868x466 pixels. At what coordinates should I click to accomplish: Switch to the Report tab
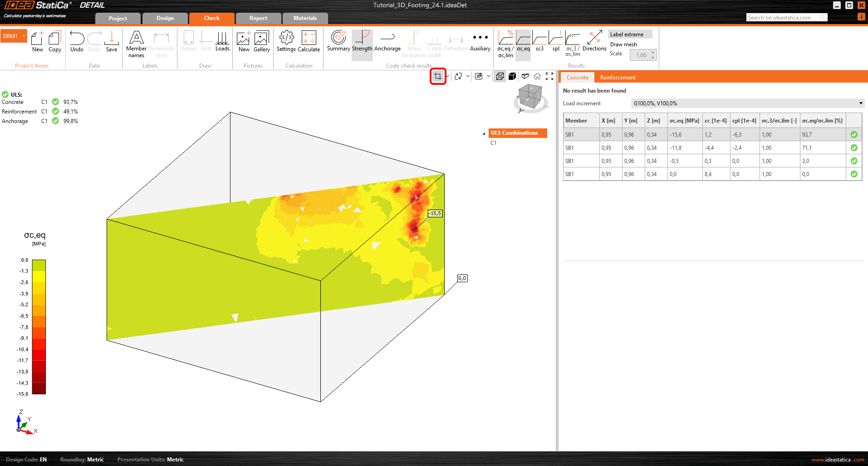tap(258, 18)
